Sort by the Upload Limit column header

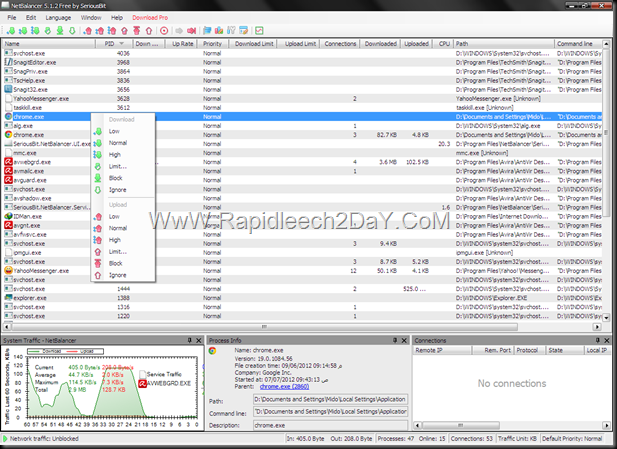(x=299, y=44)
